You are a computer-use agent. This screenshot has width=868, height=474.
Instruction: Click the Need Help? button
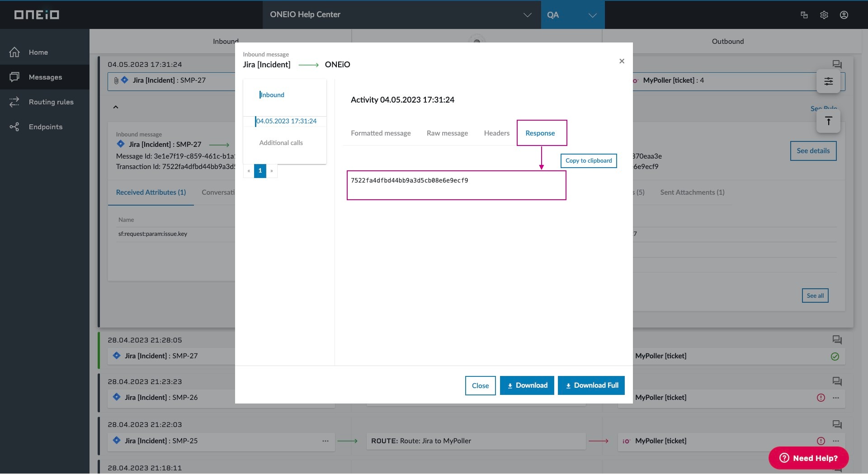(808, 458)
